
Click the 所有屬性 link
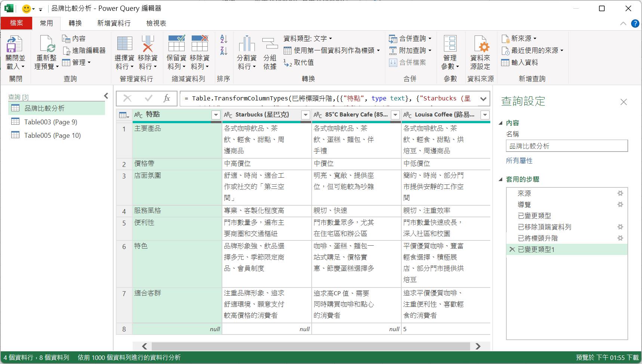point(519,161)
